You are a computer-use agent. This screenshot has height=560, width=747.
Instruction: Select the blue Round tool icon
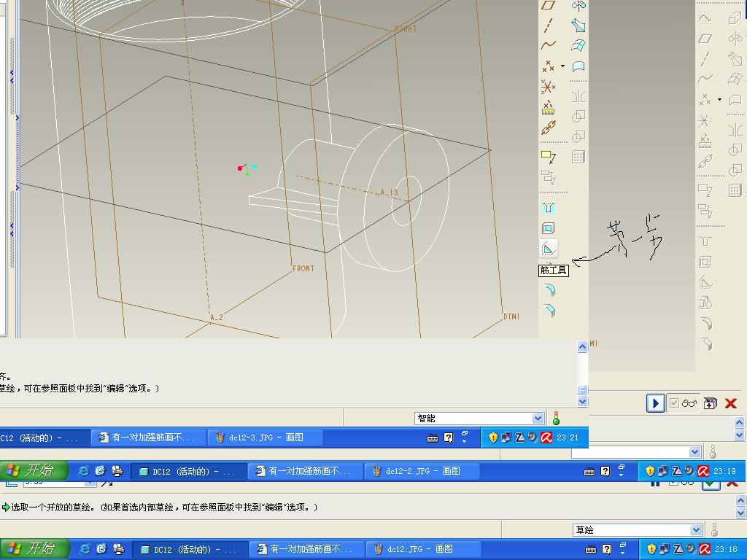pos(549,290)
